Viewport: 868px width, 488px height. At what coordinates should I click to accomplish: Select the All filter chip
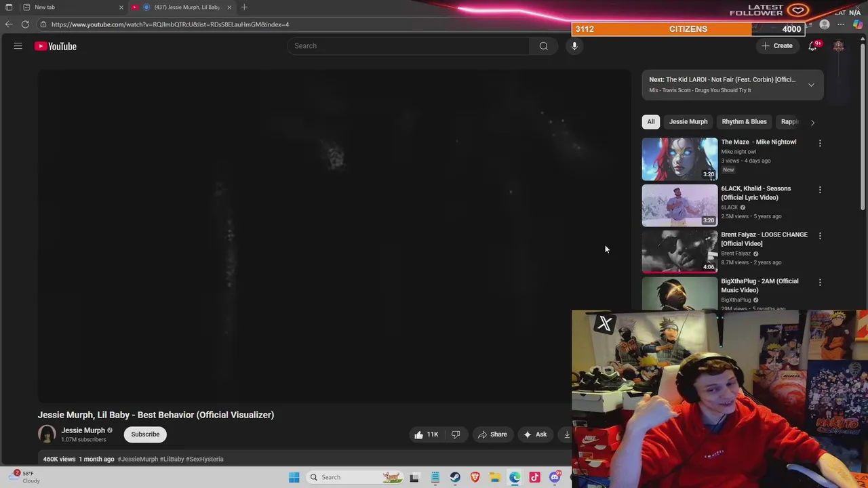[x=651, y=122]
